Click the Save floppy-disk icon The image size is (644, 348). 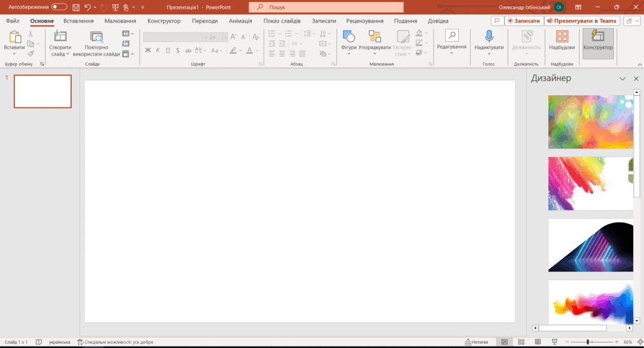coord(76,7)
